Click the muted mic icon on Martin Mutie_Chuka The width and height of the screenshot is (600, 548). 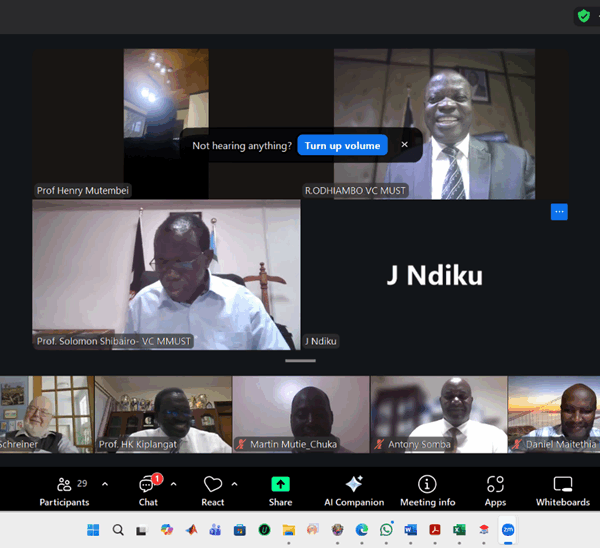(x=241, y=444)
